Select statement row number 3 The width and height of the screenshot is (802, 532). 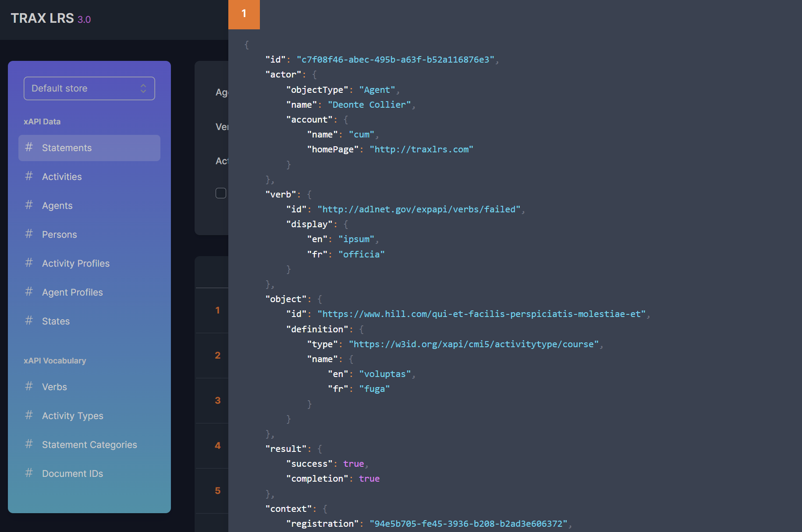coord(217,401)
